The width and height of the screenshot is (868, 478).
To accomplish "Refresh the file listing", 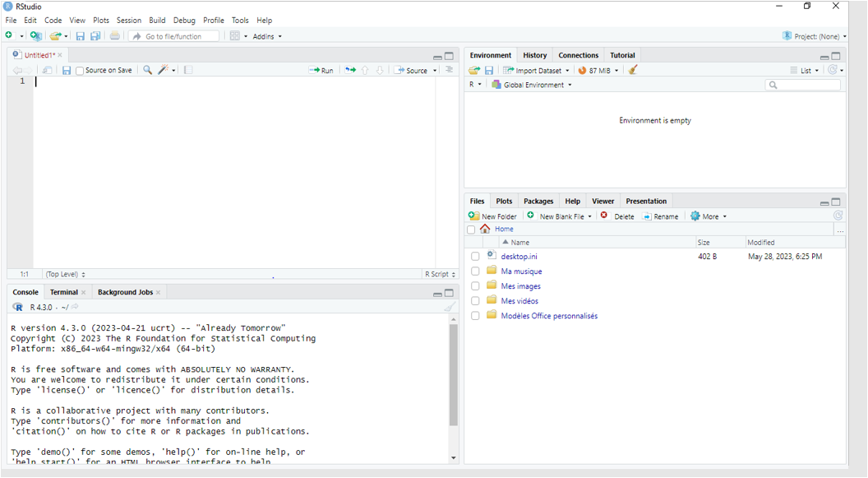I will pyautogui.click(x=837, y=216).
